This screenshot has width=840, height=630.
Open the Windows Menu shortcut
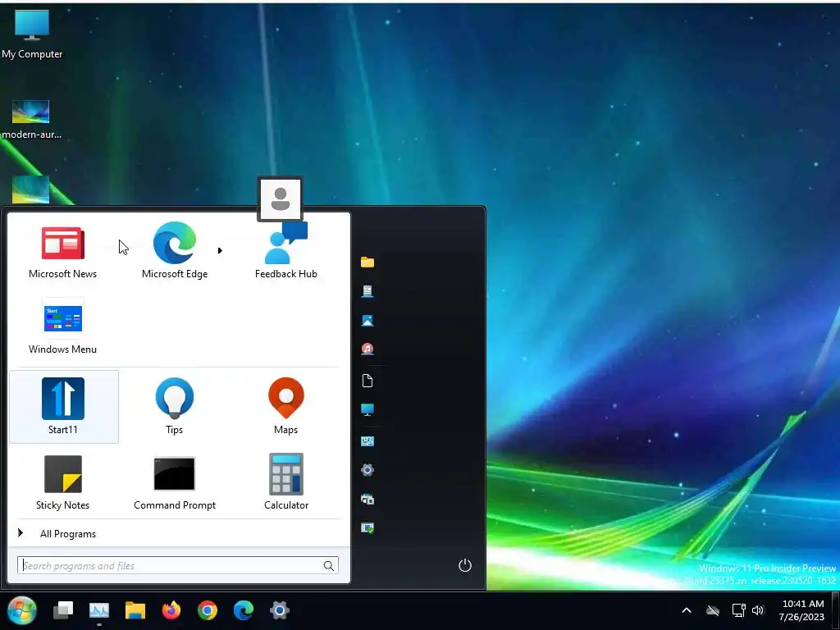coord(62,326)
